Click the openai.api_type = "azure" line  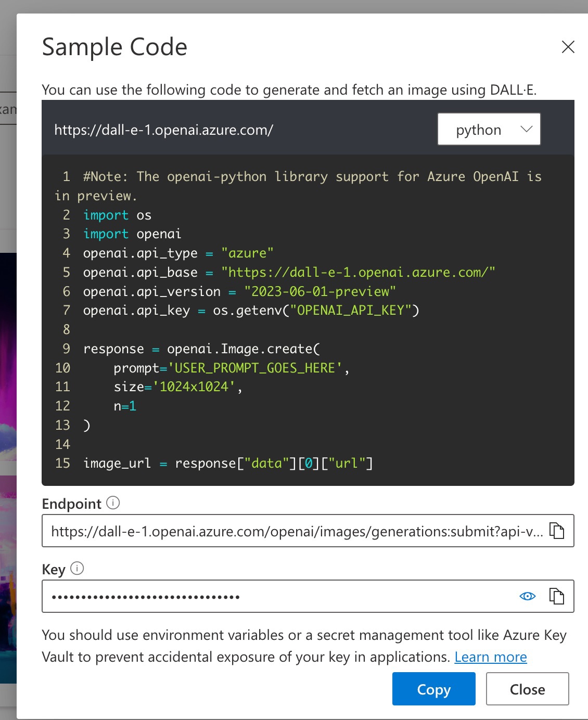coord(178,253)
